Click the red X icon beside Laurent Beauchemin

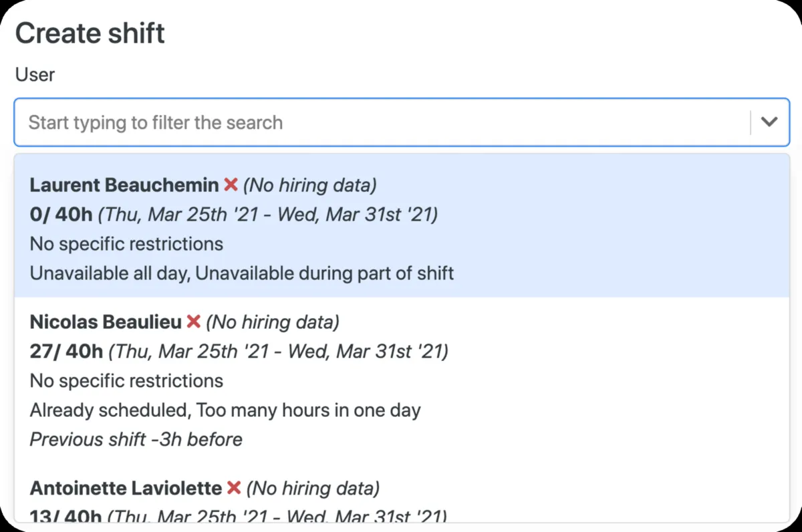point(231,184)
